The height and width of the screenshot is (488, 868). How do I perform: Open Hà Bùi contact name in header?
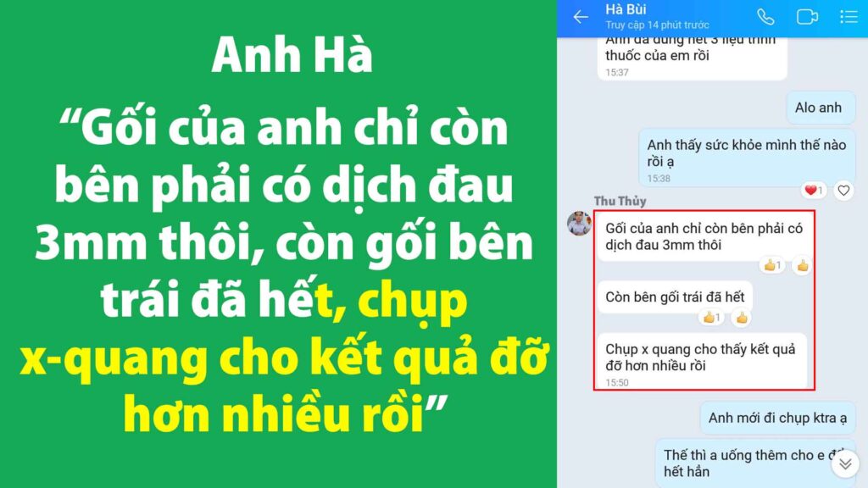[626, 9]
